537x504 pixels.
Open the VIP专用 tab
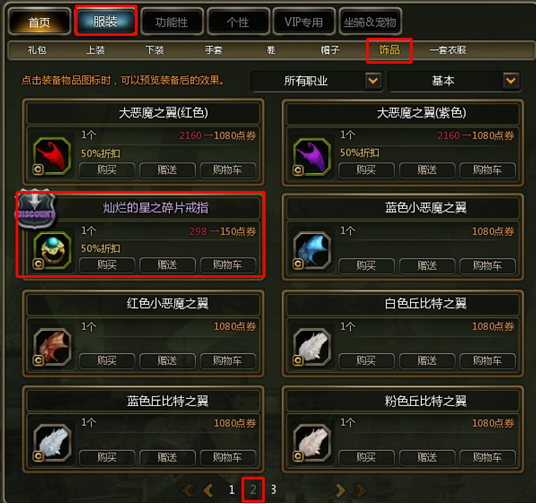(303, 22)
